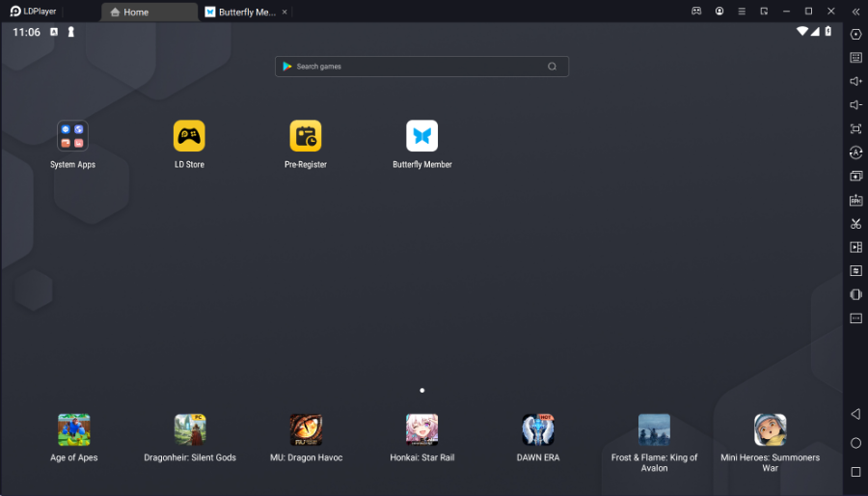Open the operation recorder sidebar icon
The height and width of the screenshot is (496, 868).
(x=855, y=271)
